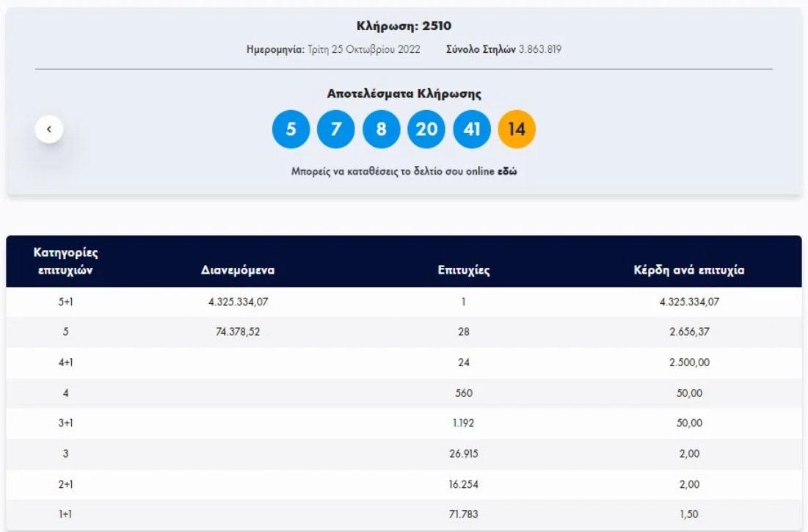The height and width of the screenshot is (532, 808).
Task: Click the ball displaying 20
Action: click(x=426, y=128)
